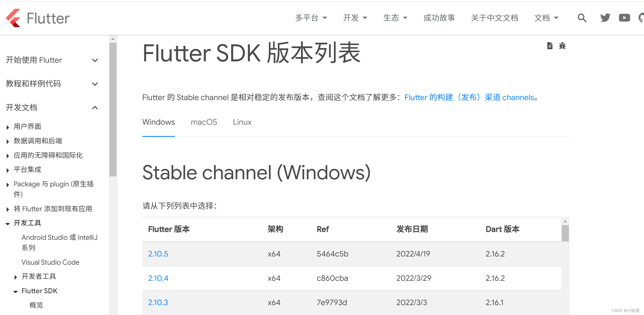
Task: Select release date 2022/4/19
Action: coord(413,254)
